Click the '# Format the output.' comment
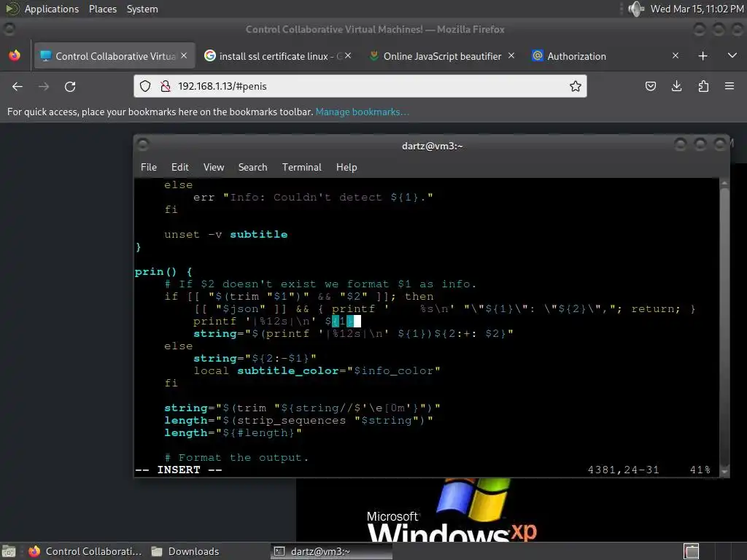Image resolution: width=747 pixels, height=560 pixels. pyautogui.click(x=236, y=458)
